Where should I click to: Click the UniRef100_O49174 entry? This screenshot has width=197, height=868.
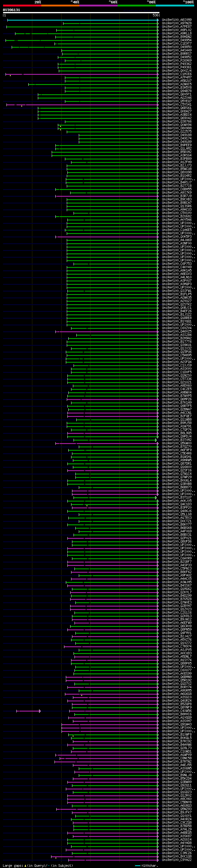(176, 139)
